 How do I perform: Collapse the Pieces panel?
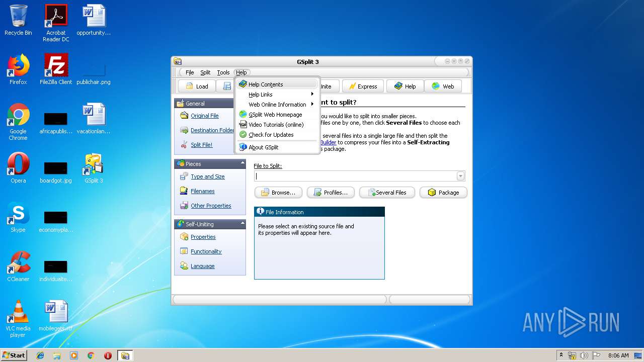(x=243, y=163)
